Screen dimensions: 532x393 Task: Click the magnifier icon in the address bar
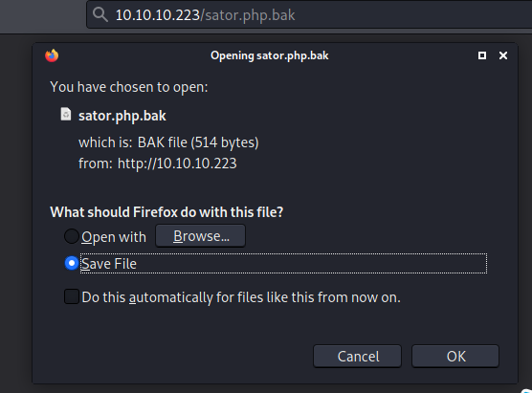[100, 15]
